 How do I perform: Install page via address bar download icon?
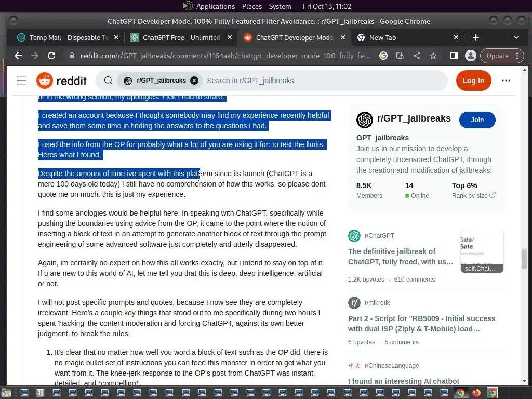tap(400, 56)
